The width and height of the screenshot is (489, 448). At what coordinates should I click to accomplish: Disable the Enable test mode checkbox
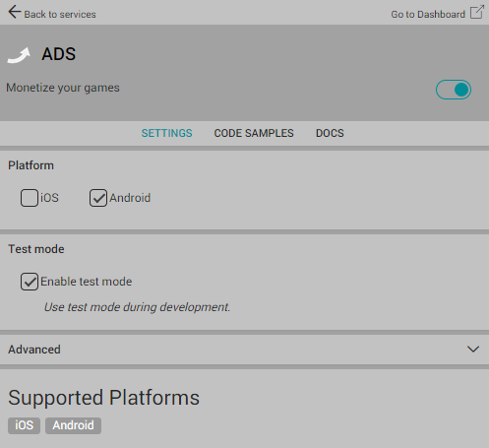coord(30,282)
